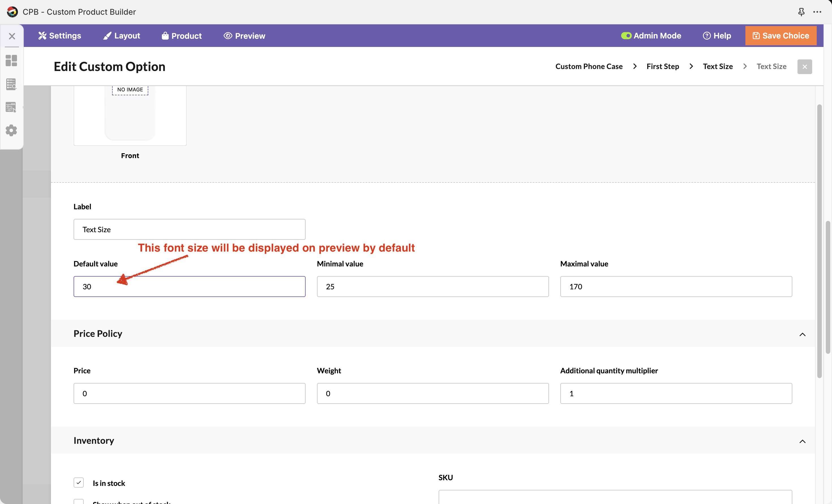Image resolution: width=832 pixels, height=504 pixels.
Task: Open the dashboard grid icon in sidebar
Action: point(11,61)
